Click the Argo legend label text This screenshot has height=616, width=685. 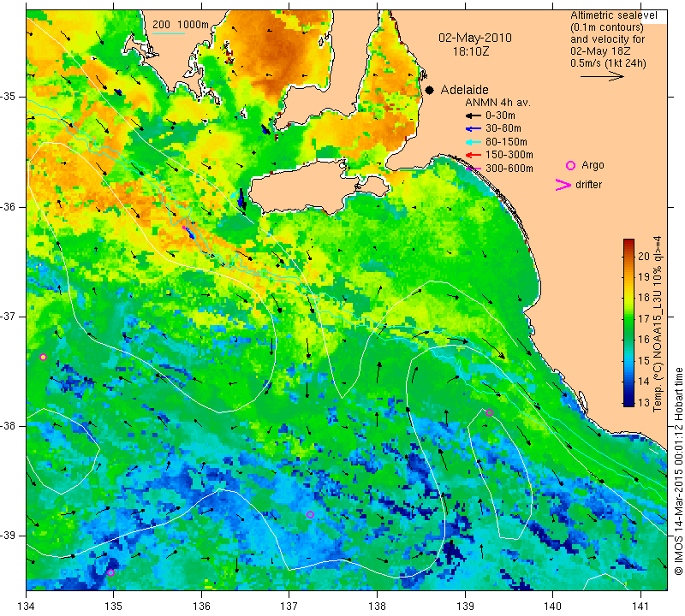593,165
